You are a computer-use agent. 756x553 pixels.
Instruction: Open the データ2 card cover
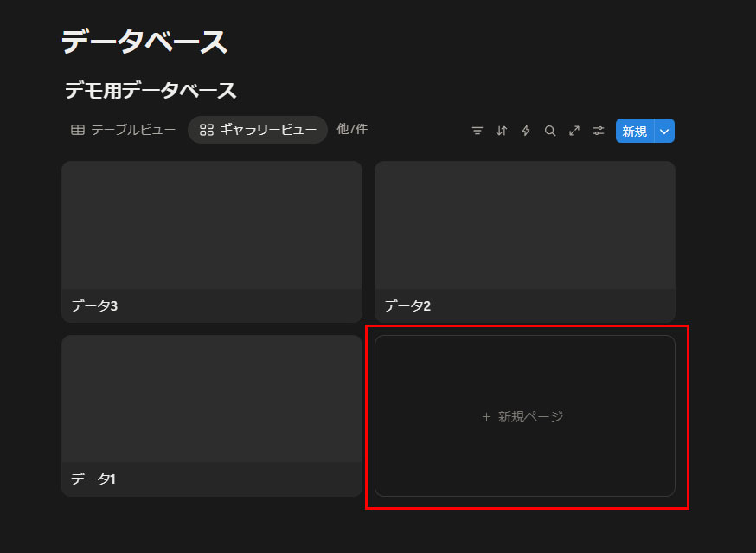524,225
